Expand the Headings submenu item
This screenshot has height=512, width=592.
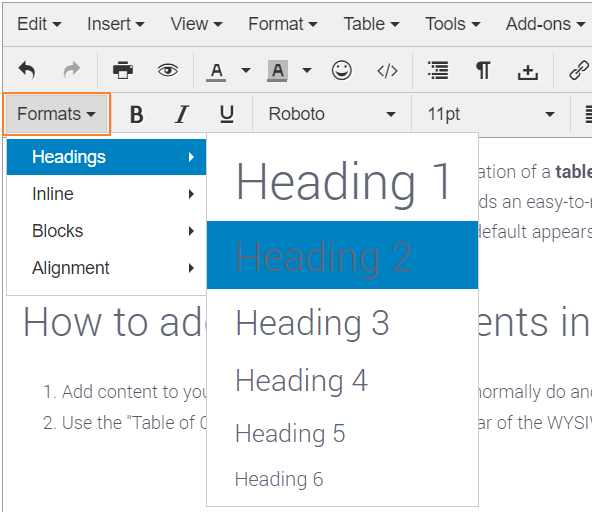pos(106,157)
